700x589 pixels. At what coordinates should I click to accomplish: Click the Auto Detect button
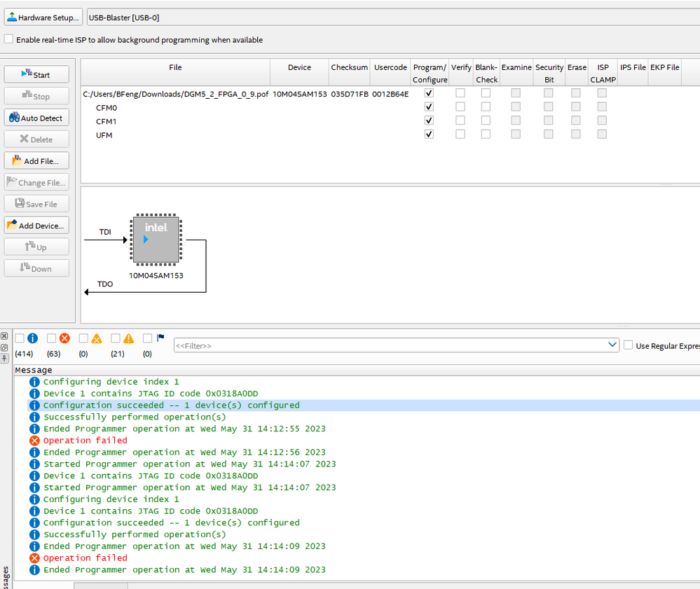pyautogui.click(x=36, y=118)
